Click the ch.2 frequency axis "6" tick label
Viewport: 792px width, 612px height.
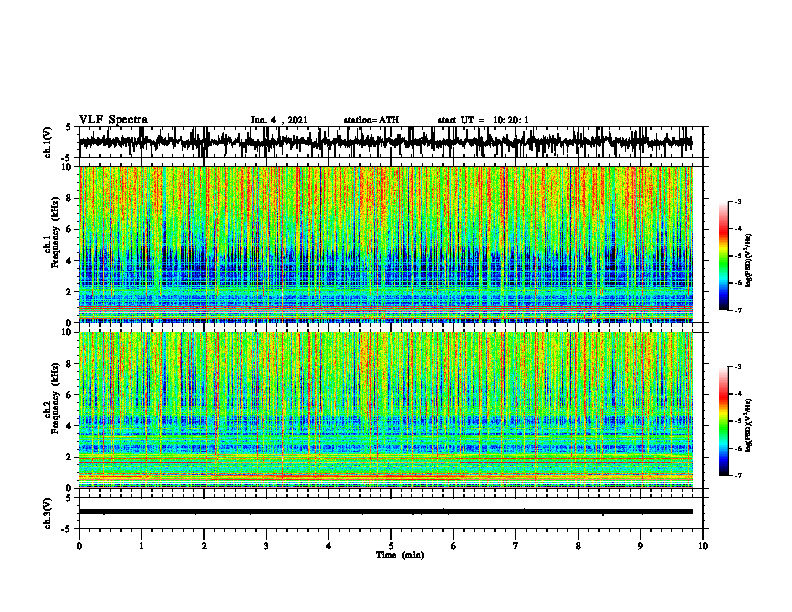(70, 395)
